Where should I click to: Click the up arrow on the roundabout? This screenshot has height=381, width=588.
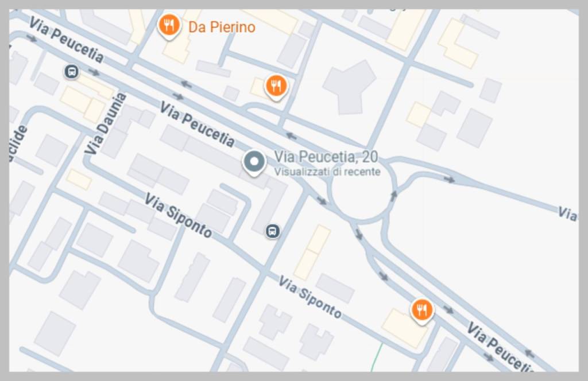(x=393, y=196)
